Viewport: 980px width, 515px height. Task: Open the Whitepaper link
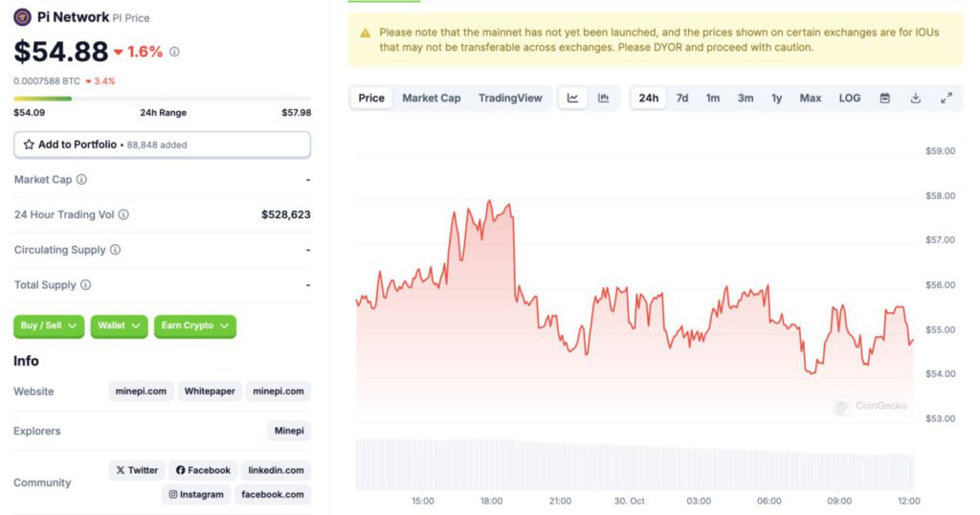coord(210,392)
